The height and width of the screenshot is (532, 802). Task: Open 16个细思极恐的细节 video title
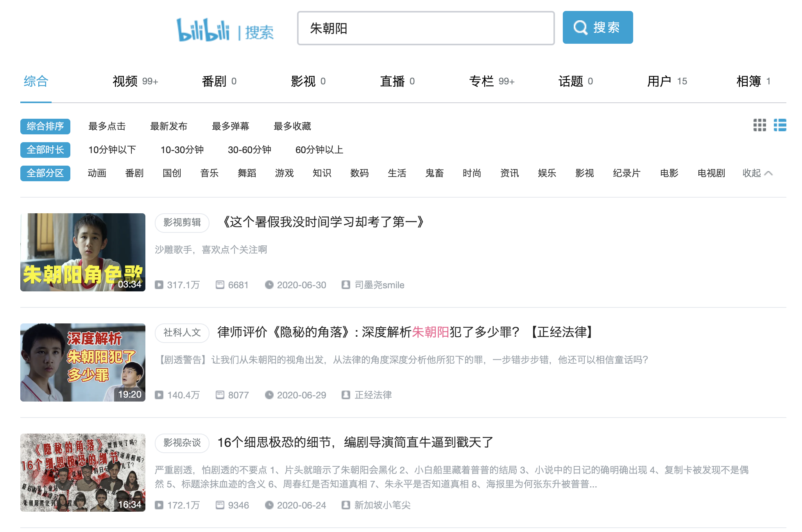point(355,442)
